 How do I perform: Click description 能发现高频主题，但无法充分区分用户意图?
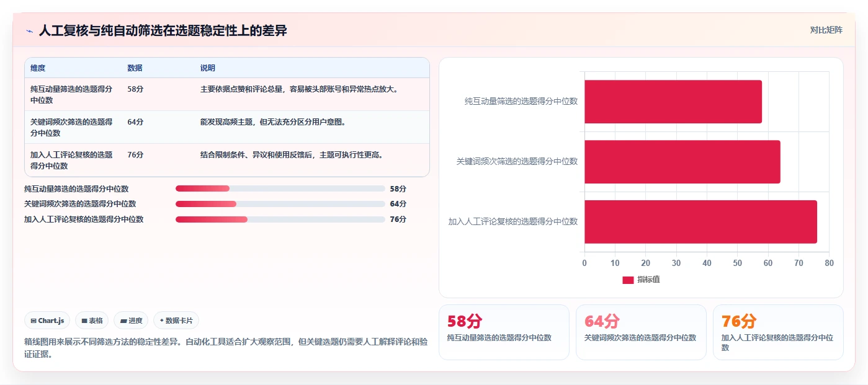pos(273,122)
